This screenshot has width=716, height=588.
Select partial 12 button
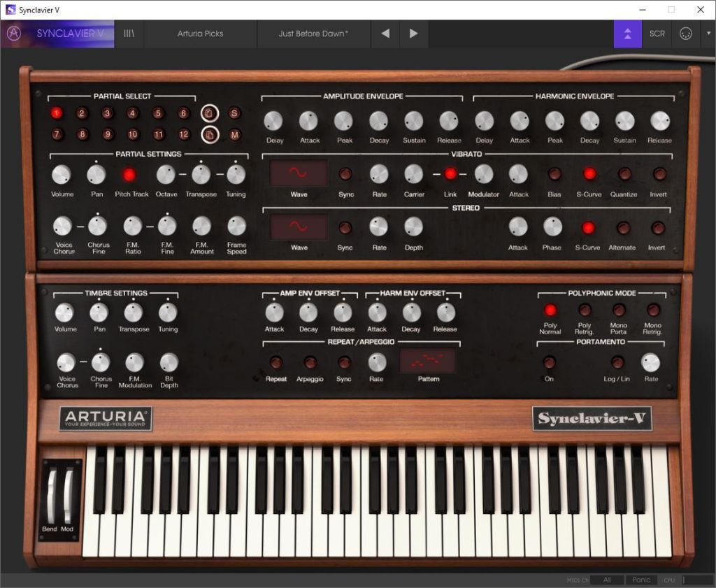[x=184, y=134]
